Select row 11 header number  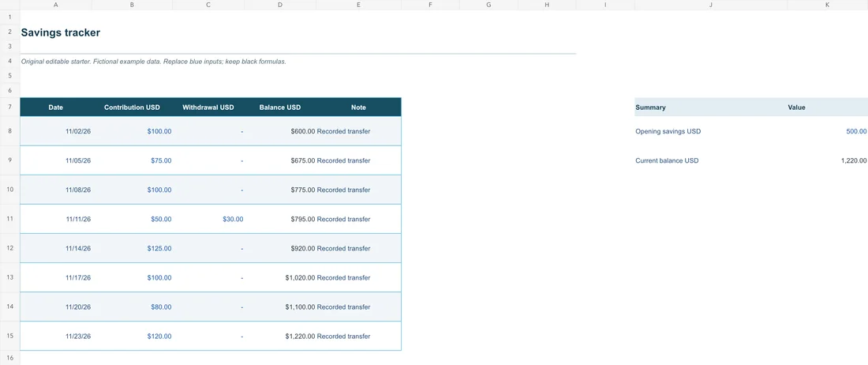(x=10, y=219)
